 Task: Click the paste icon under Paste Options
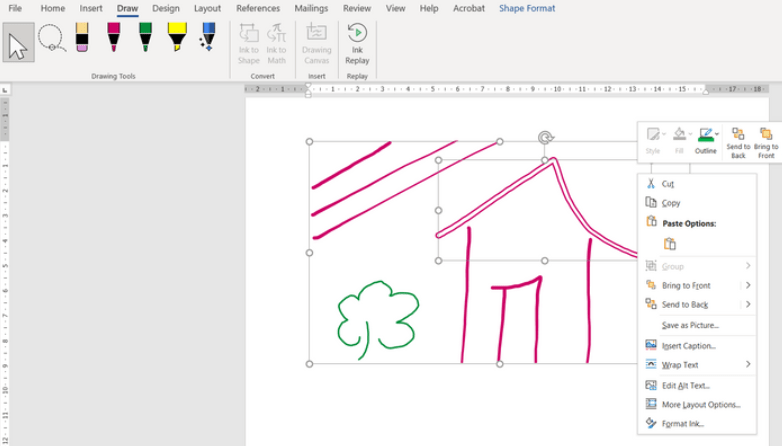tap(669, 244)
